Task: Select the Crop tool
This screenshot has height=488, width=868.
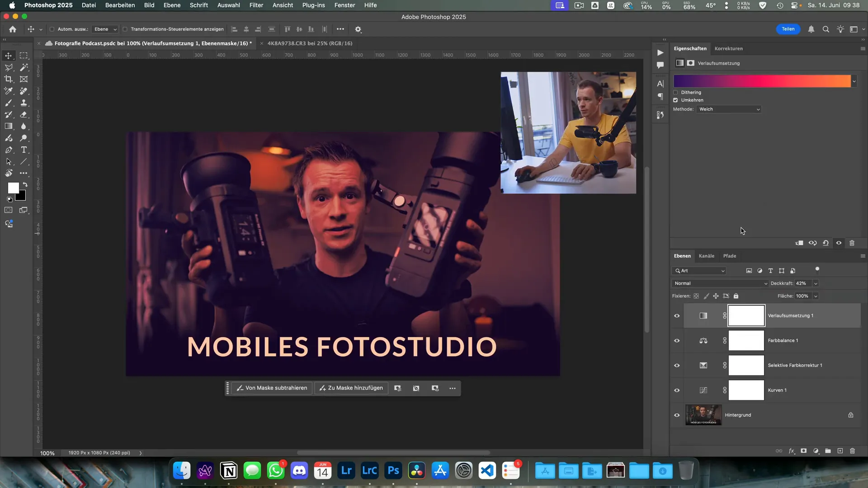Action: [x=9, y=79]
